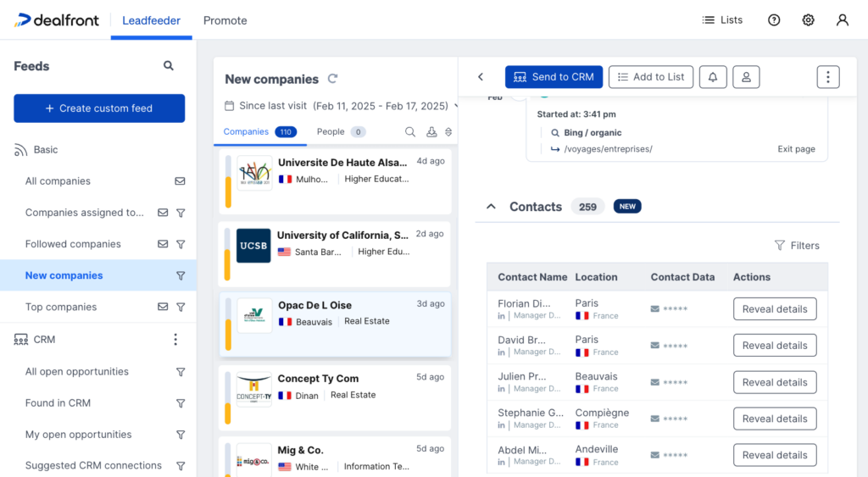Open the settings gear icon
The width and height of the screenshot is (868, 477).
pos(808,20)
